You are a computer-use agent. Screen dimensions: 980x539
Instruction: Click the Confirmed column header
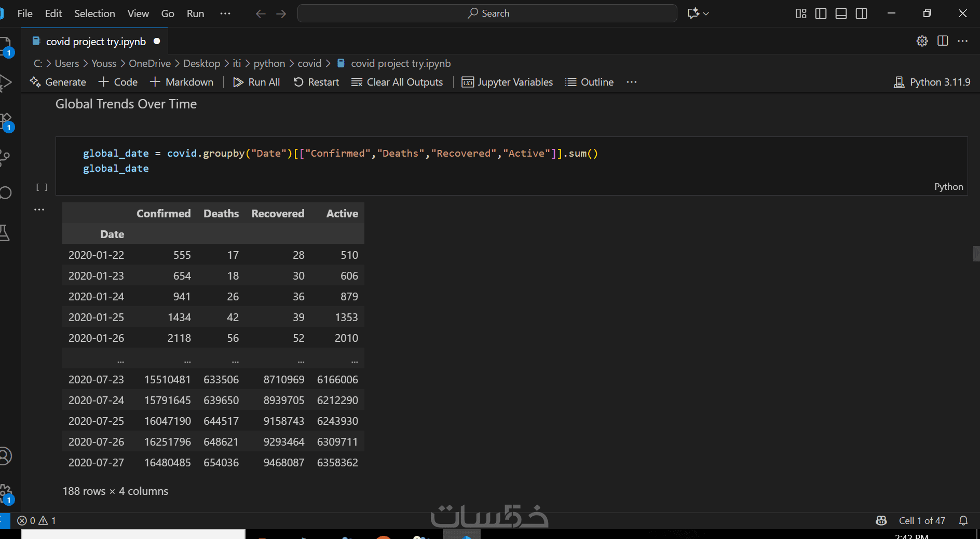point(164,213)
